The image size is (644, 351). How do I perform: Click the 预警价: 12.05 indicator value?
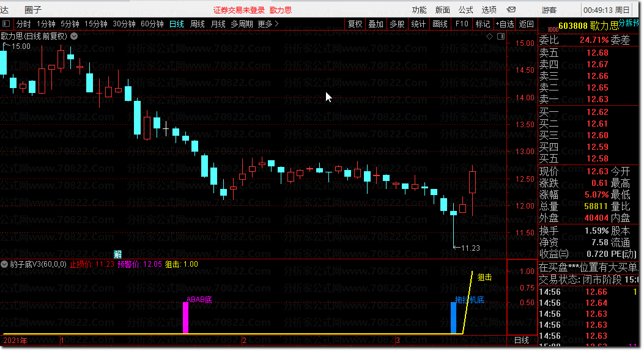click(x=139, y=264)
